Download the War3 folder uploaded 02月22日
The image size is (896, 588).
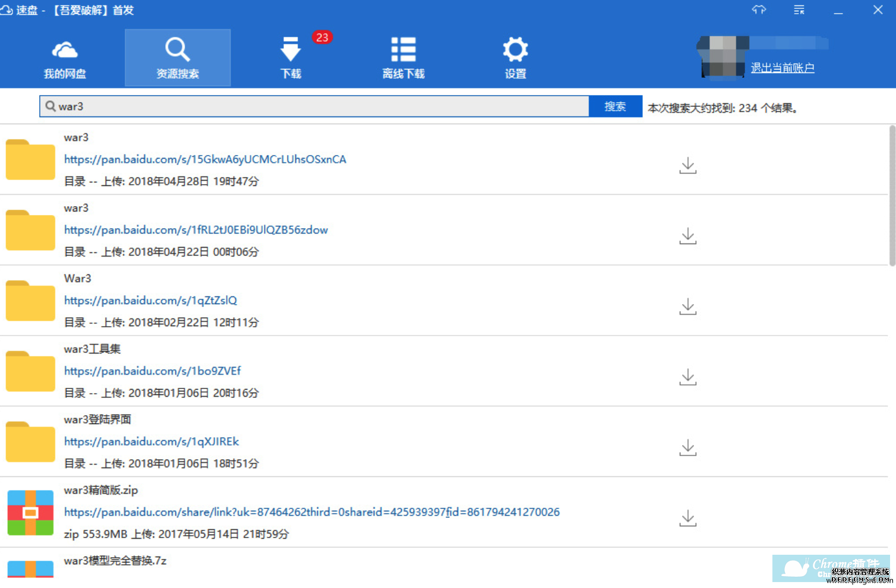click(688, 307)
